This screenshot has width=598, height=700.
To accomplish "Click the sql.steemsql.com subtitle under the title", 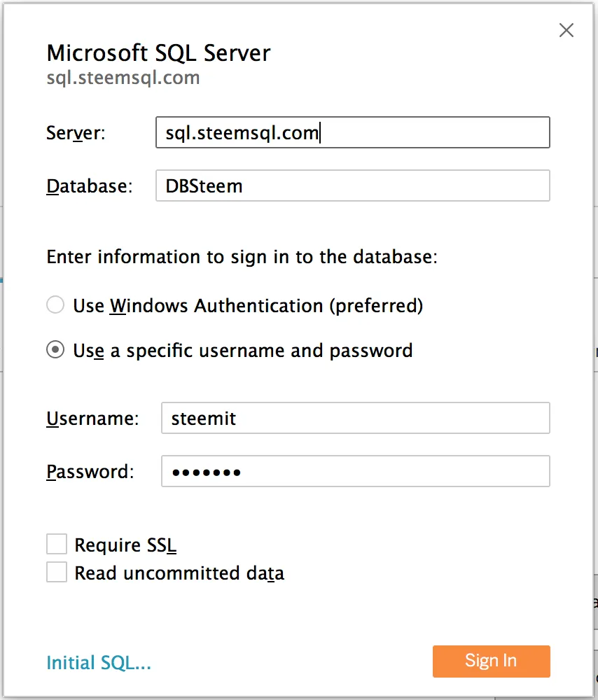I will pyautogui.click(x=123, y=78).
